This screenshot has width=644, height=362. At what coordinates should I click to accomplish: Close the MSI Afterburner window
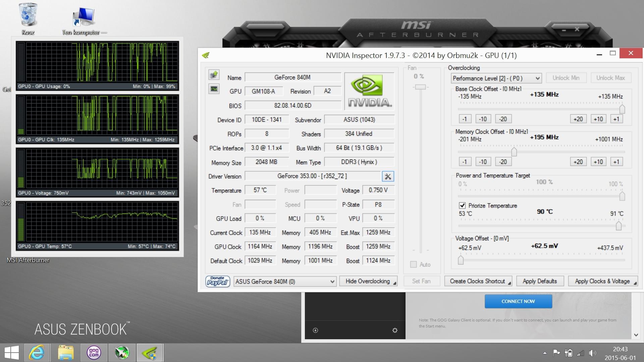point(577,29)
